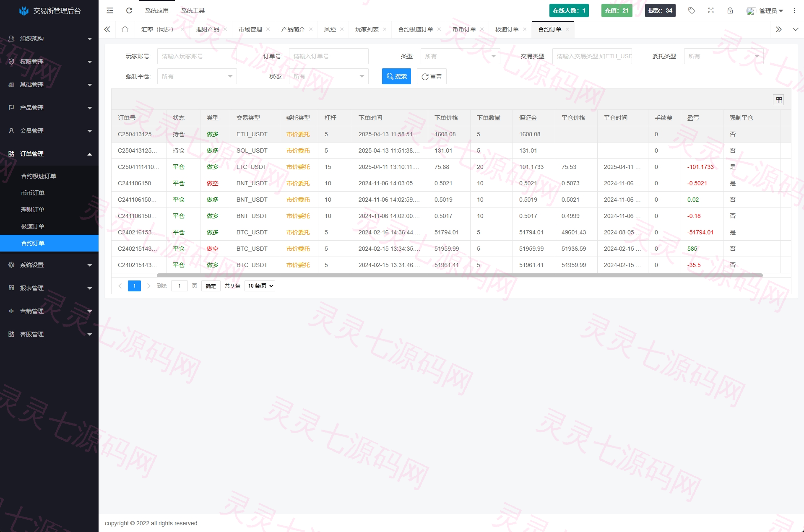
Task: Open the 管理员 user dropdown
Action: (765, 11)
